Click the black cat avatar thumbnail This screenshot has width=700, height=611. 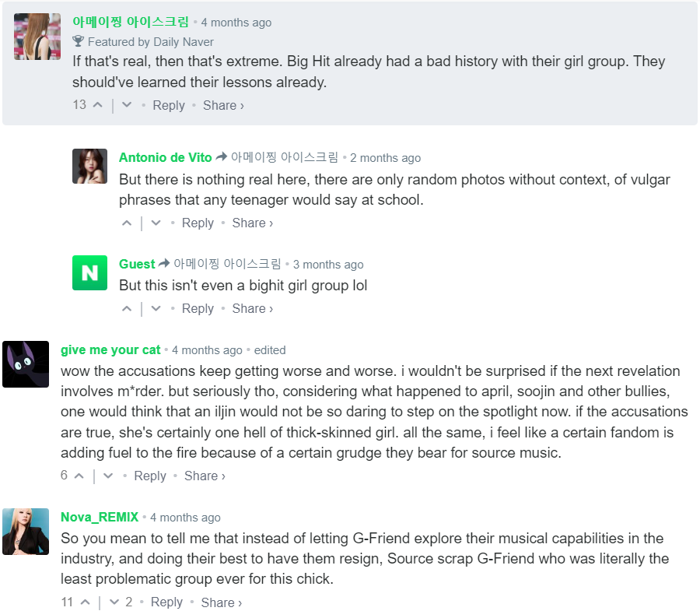coord(26,364)
